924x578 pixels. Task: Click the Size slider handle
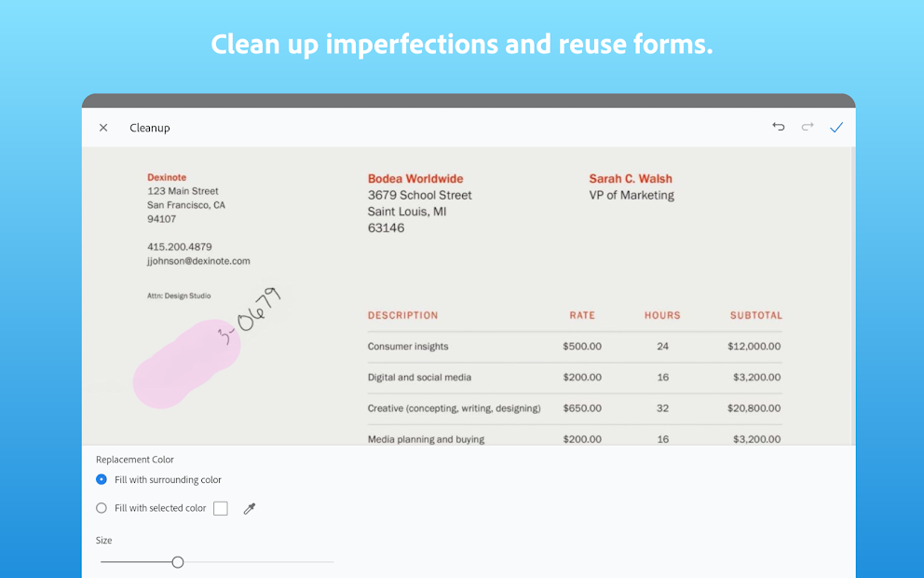pyautogui.click(x=178, y=562)
